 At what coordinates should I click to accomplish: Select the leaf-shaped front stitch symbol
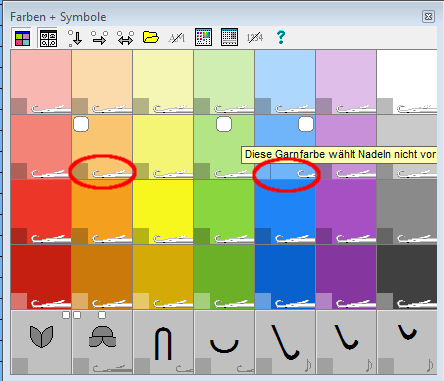41,337
